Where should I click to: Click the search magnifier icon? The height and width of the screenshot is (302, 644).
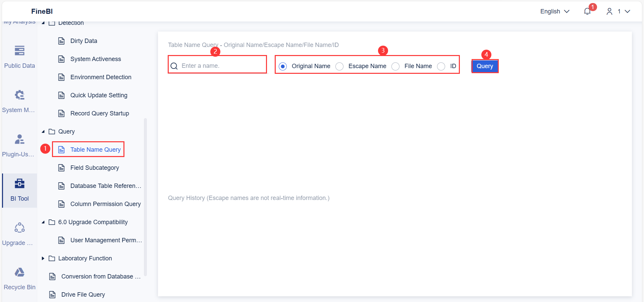[174, 66]
